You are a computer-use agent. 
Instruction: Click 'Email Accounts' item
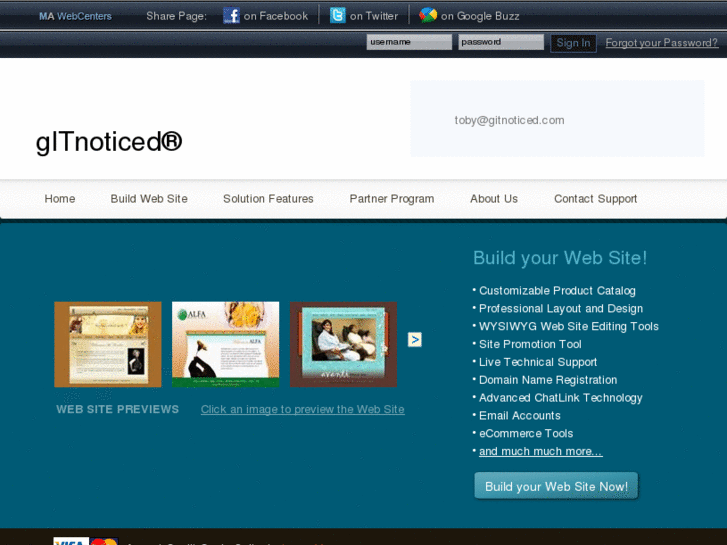pyautogui.click(x=519, y=416)
